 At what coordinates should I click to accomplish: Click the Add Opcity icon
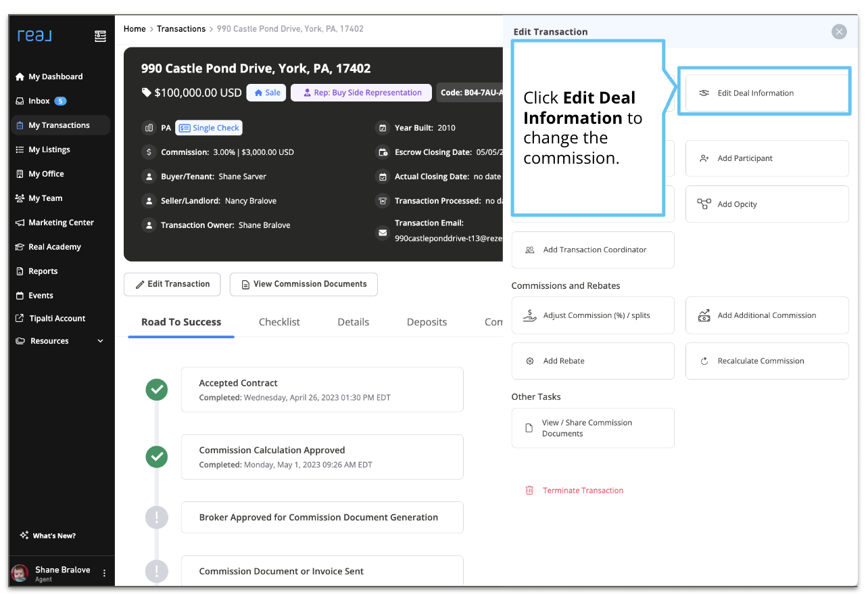coord(704,204)
